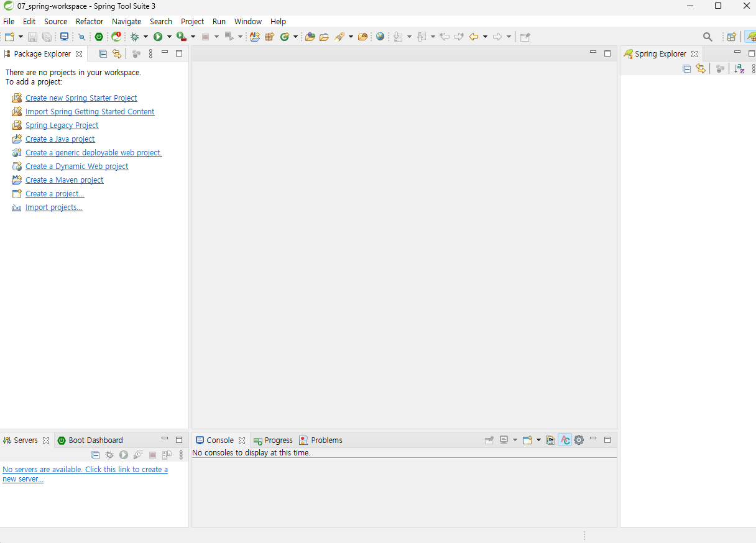This screenshot has height=543, width=756.
Task: Expand the Debug dropdown arrow
Action: pyautogui.click(x=145, y=37)
